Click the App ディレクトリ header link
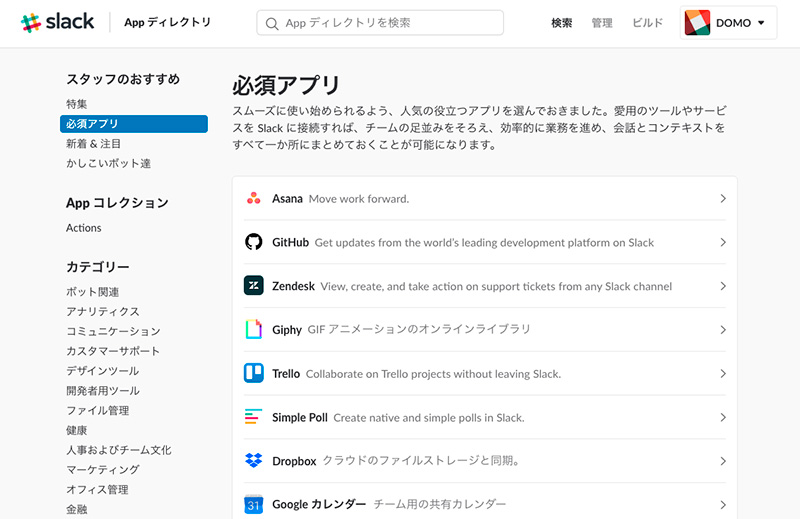Viewport: 800px width, 519px height. click(167, 22)
